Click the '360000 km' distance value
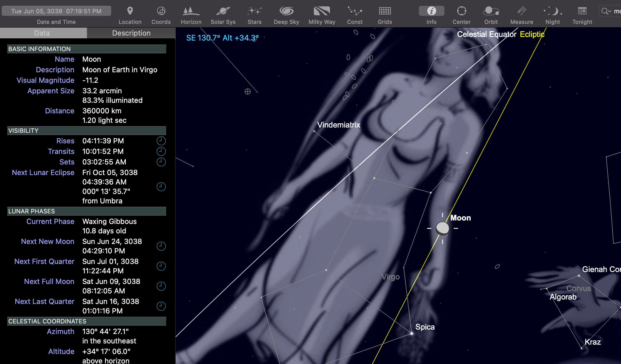Screen dimensions: 621x364 102,111
